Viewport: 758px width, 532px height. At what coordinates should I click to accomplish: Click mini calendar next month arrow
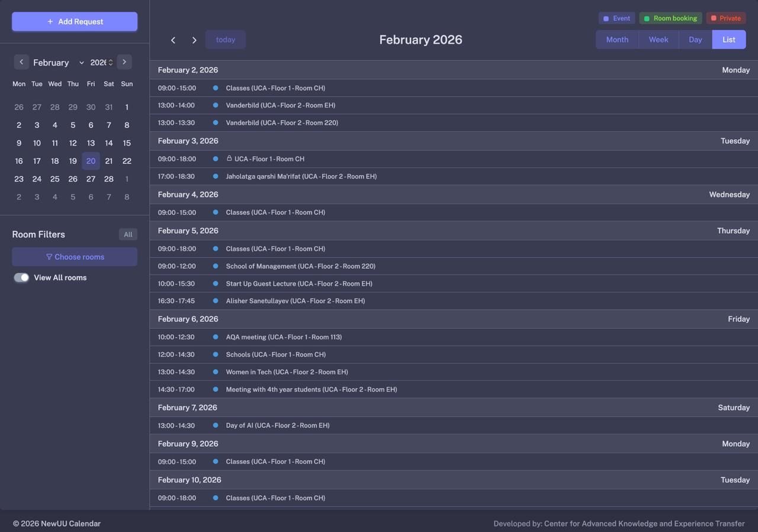(x=124, y=62)
